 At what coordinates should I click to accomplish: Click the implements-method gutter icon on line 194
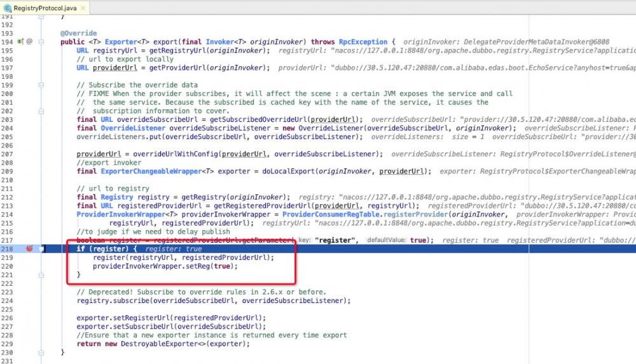20,41
